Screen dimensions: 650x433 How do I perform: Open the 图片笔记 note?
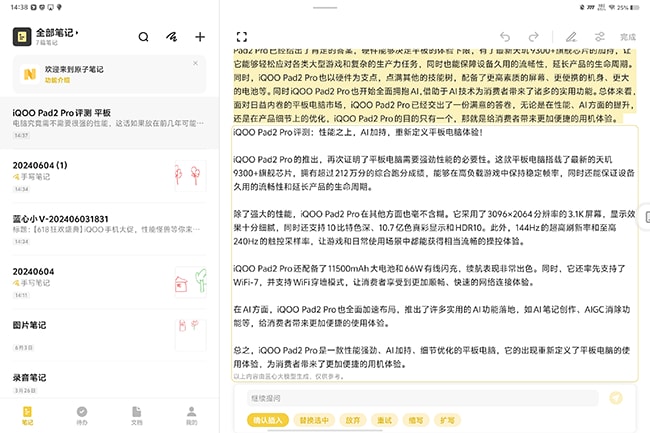click(x=109, y=335)
